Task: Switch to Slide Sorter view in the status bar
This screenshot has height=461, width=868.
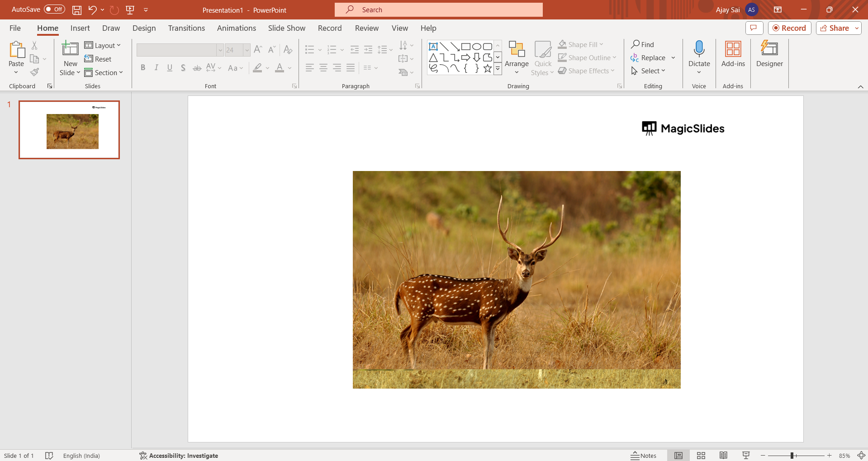Action: tap(701, 456)
